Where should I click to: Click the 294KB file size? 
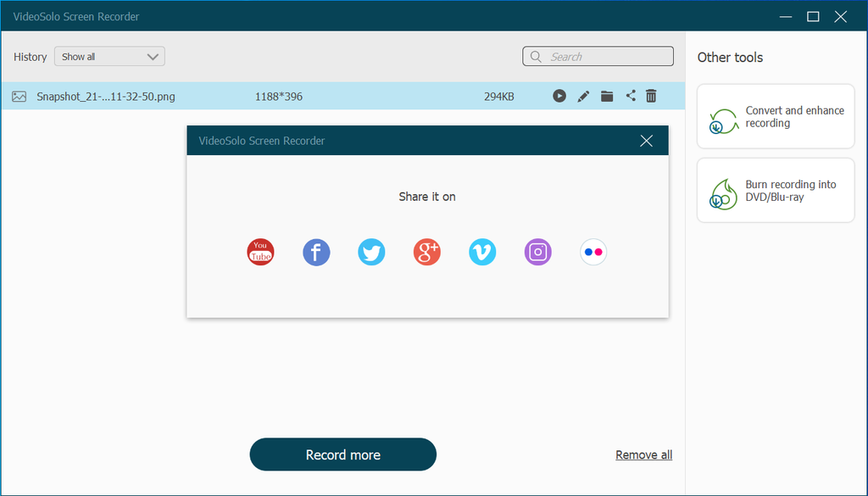point(498,97)
